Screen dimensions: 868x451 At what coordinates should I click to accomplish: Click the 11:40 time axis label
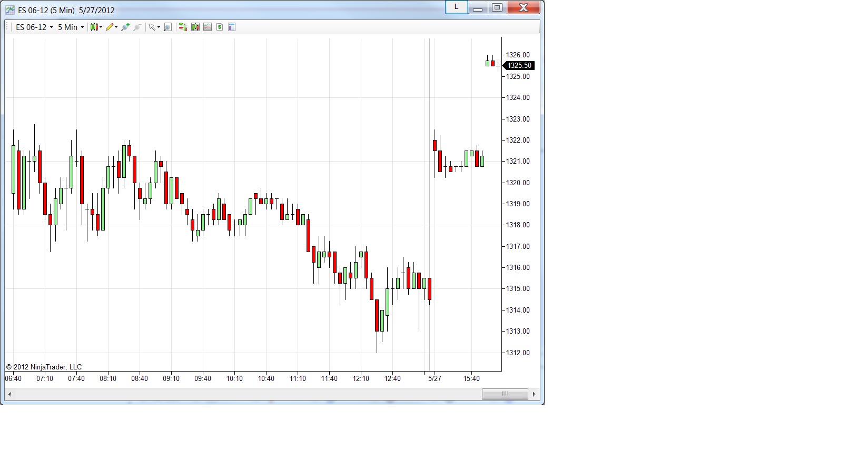[x=329, y=378]
